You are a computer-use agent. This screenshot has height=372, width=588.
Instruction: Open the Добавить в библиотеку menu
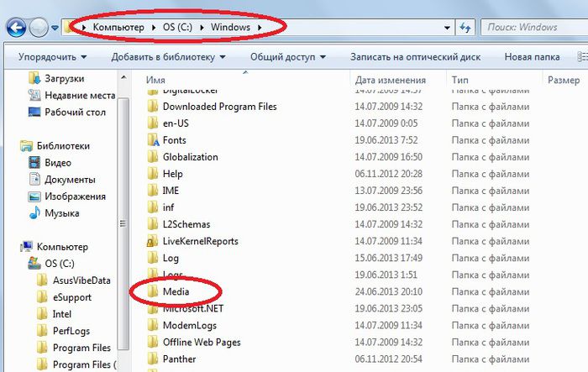tap(168, 57)
